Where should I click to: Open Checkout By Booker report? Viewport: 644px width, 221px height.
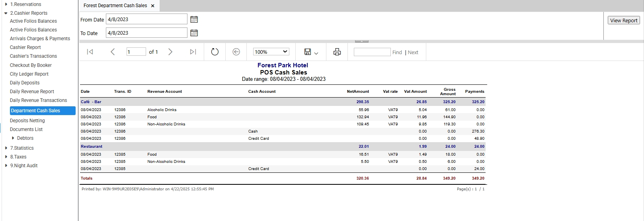coord(31,65)
